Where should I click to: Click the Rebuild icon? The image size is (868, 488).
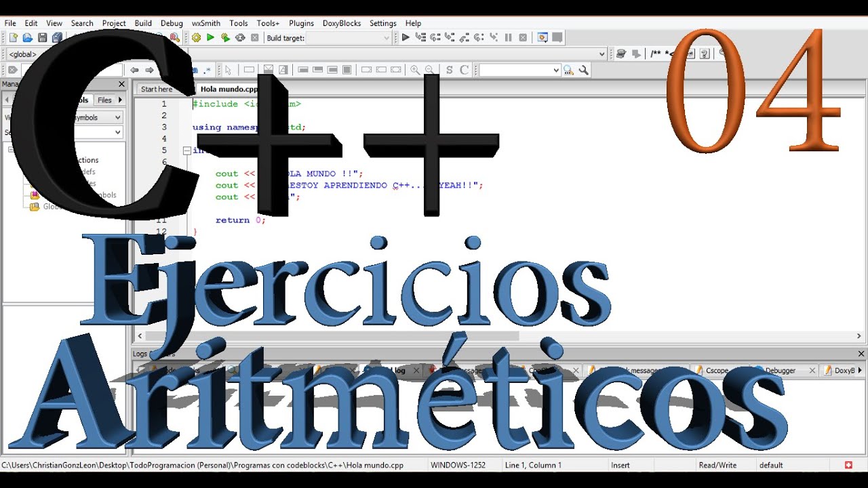coord(240,38)
